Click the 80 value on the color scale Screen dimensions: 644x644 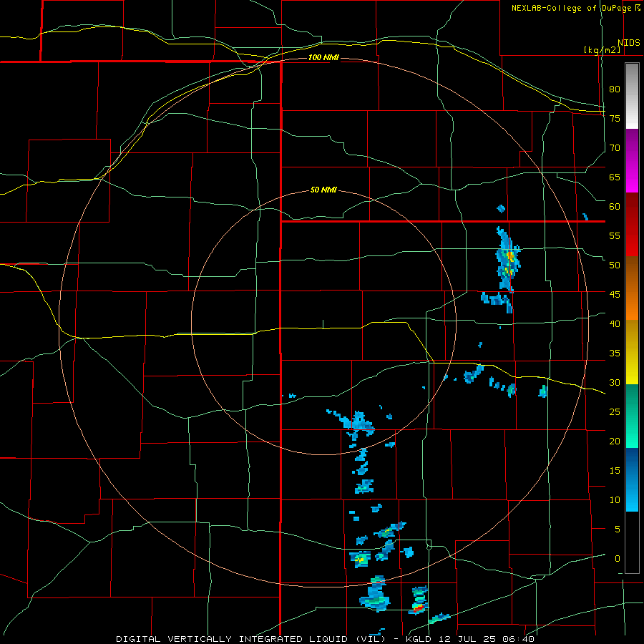615,89
